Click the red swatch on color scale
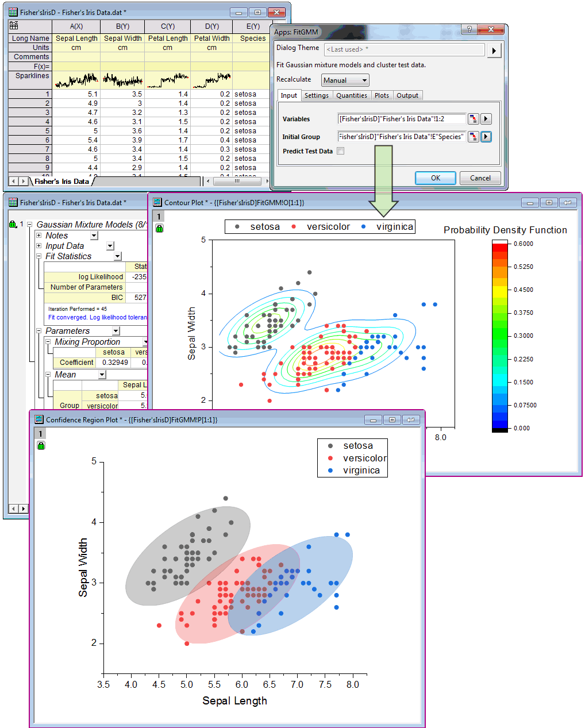Image resolution: width=585 pixels, height=728 pixels. pyautogui.click(x=500, y=248)
